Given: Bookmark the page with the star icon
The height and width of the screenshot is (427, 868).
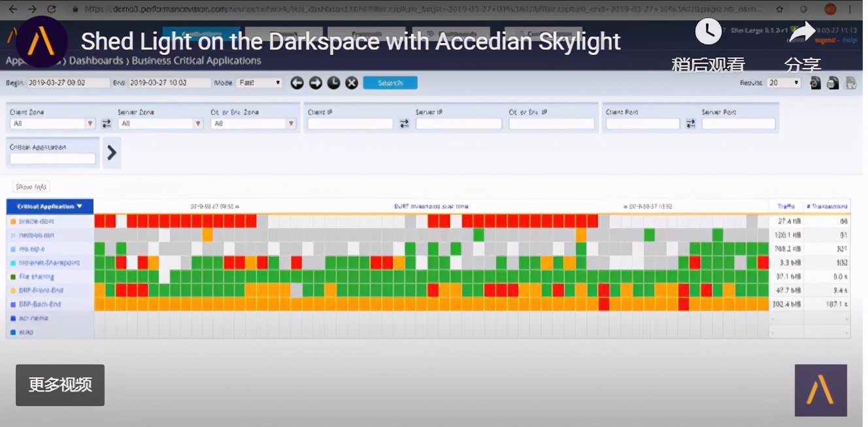Looking at the screenshot, I should 780,9.
